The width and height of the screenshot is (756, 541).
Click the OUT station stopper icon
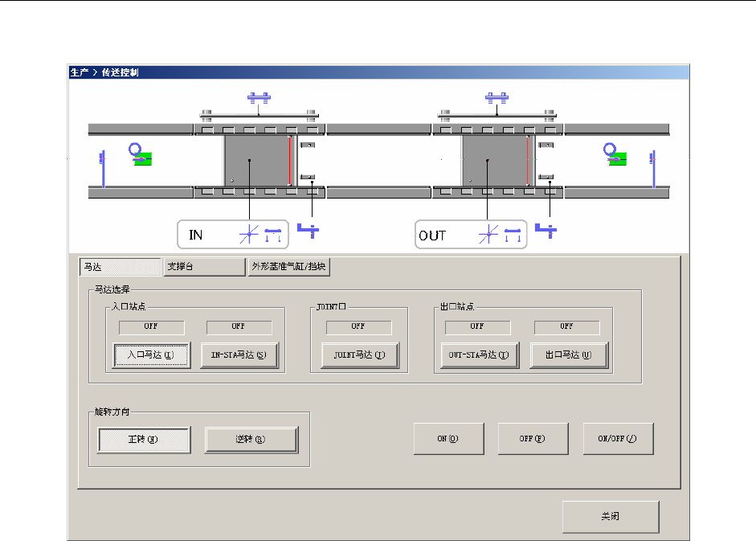pos(546,230)
